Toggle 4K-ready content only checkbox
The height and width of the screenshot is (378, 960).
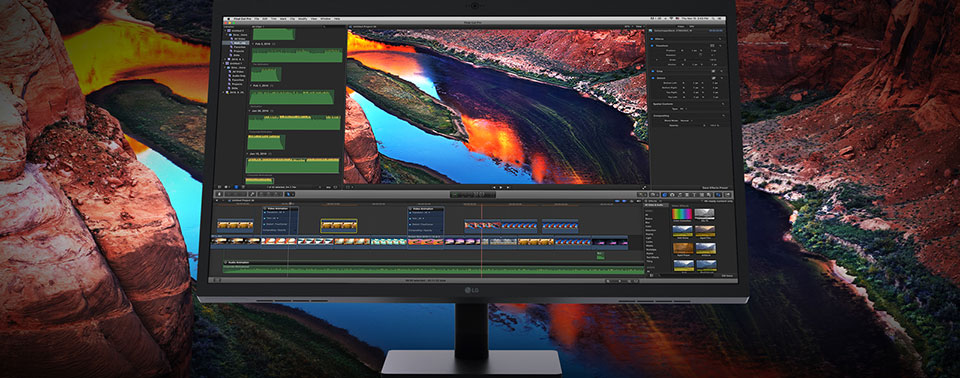[x=702, y=201]
